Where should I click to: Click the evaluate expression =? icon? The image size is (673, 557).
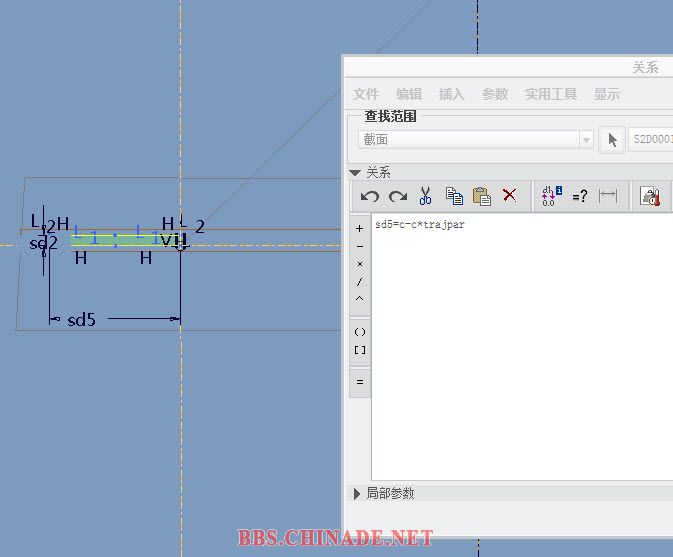[x=580, y=197]
